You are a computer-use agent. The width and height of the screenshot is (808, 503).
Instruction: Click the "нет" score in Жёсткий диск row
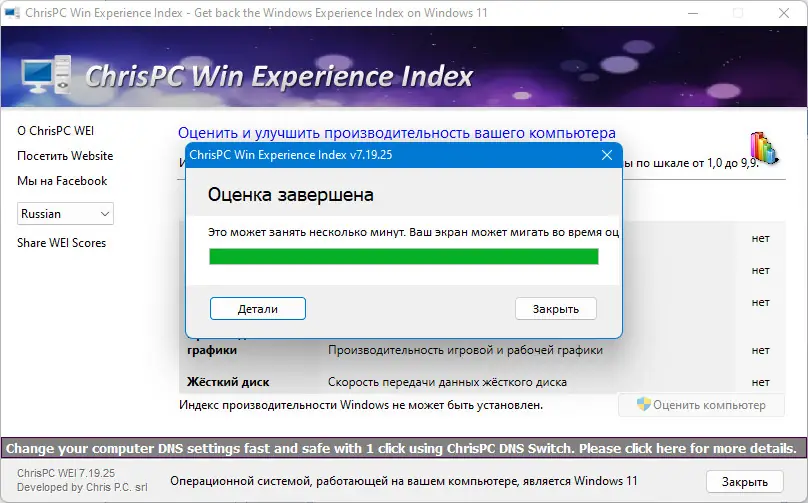coord(761,382)
